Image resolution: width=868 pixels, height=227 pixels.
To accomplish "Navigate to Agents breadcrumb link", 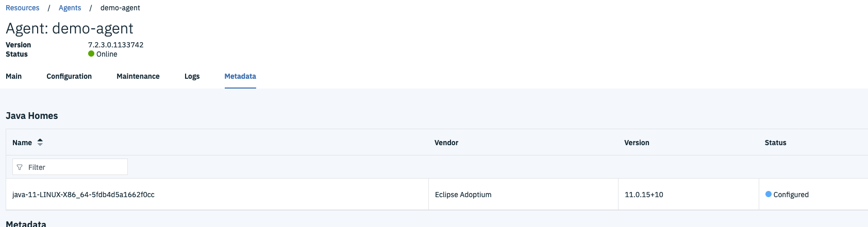I will click(70, 8).
